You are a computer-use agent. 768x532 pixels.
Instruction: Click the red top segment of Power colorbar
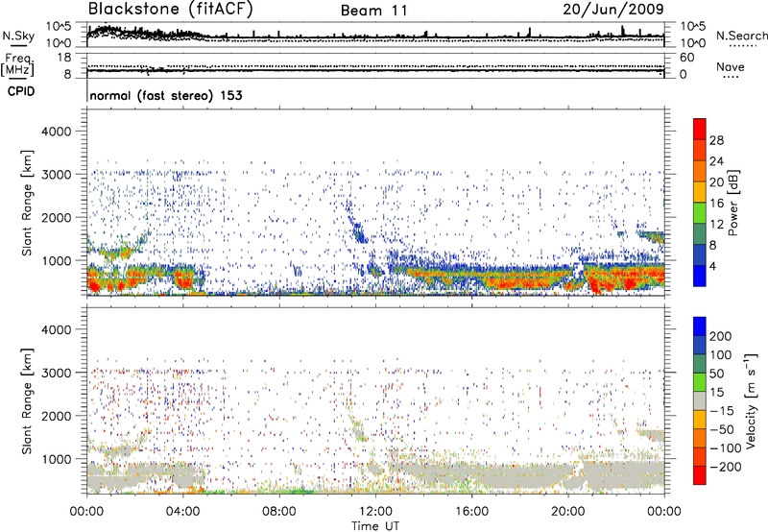point(700,129)
